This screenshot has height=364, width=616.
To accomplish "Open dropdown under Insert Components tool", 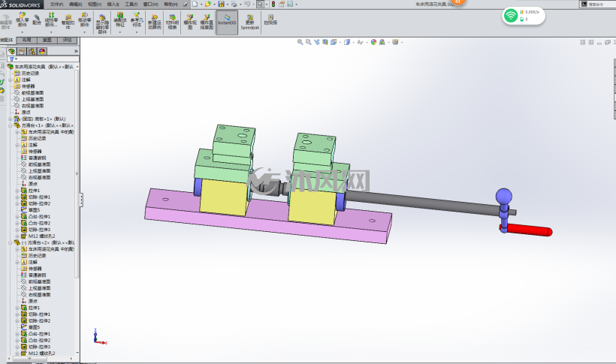I will [x=22, y=32].
